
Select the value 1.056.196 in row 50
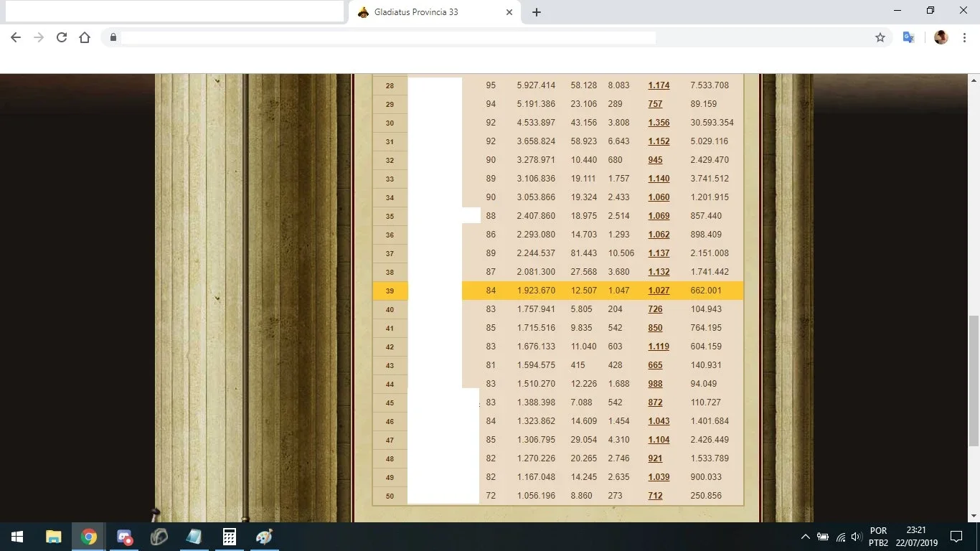pyautogui.click(x=536, y=496)
